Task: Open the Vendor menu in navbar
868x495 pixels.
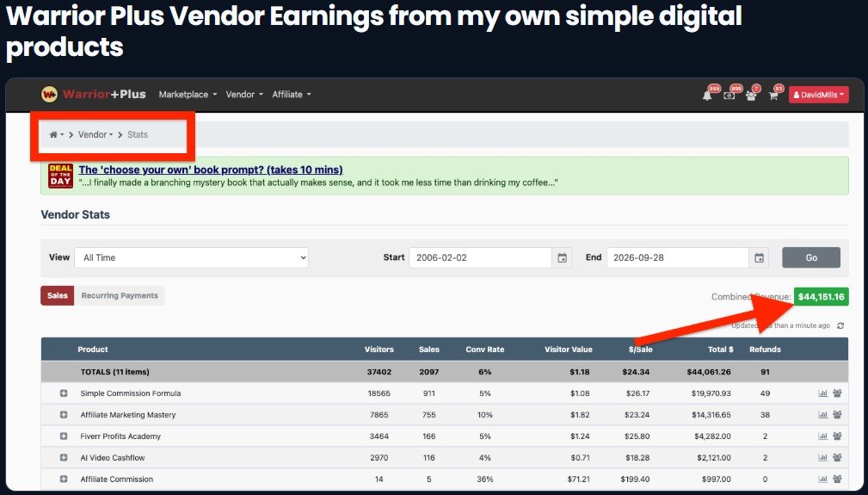Action: 244,94
